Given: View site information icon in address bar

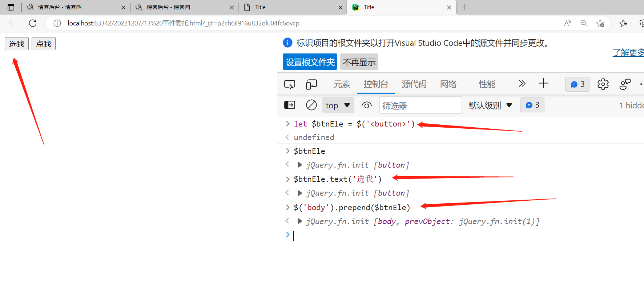Looking at the screenshot, I should point(57,23).
